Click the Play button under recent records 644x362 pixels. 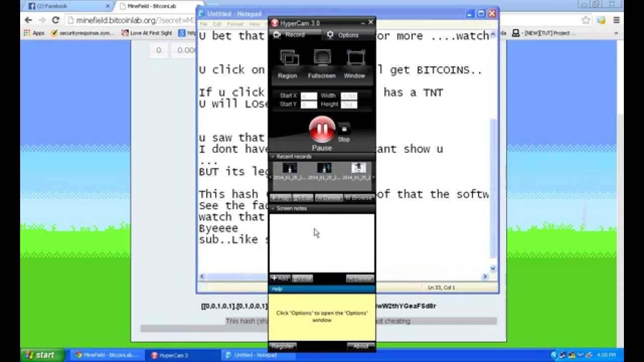280,198
